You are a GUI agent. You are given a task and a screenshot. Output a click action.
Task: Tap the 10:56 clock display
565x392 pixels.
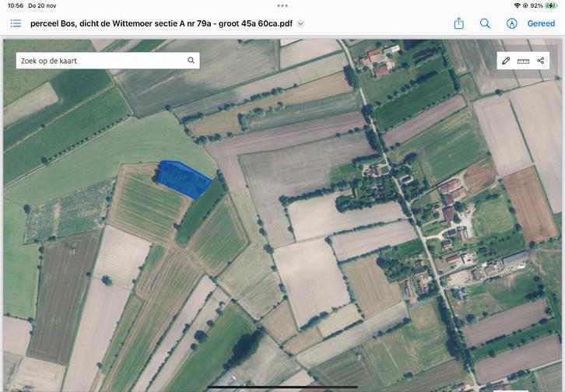[16, 5]
